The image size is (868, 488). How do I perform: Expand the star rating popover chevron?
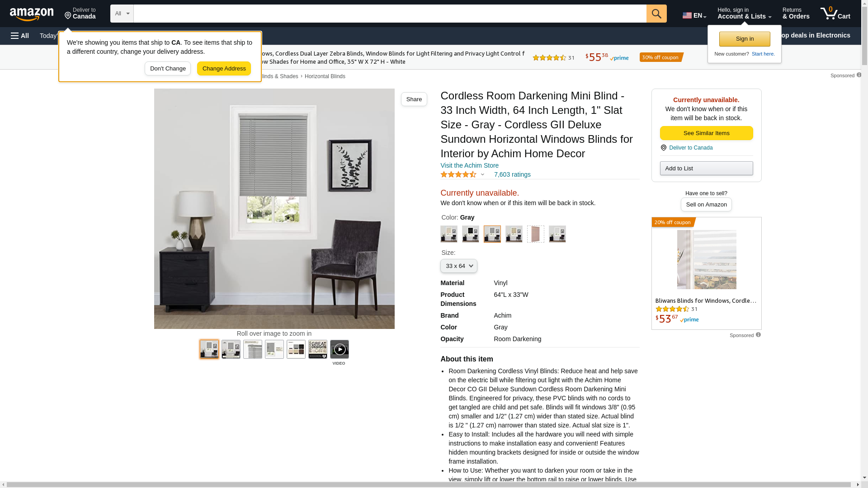pos(482,175)
